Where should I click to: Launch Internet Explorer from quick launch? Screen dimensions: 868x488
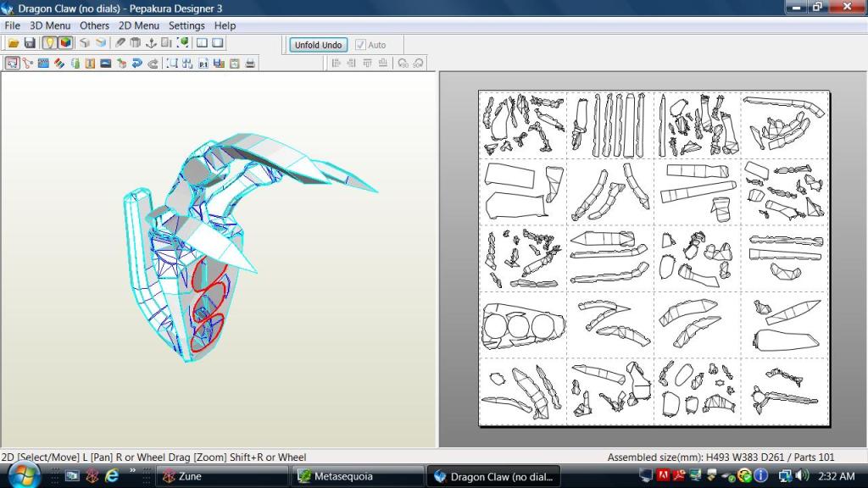click(112, 476)
